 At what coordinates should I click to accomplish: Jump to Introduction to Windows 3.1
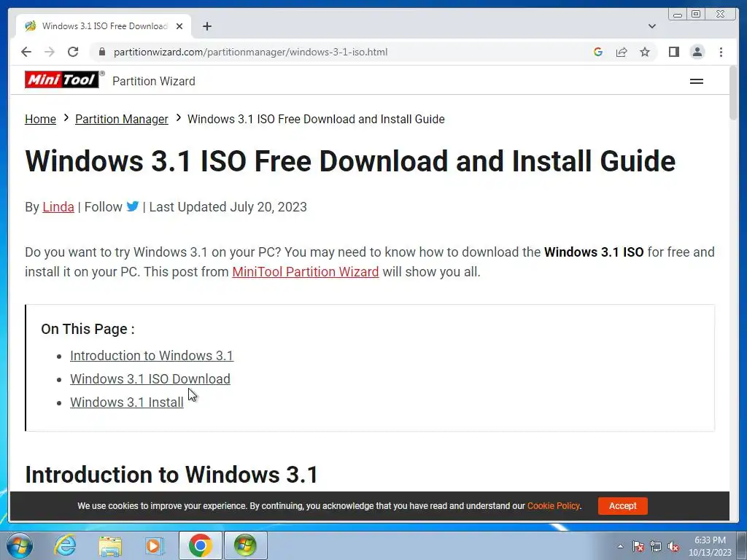click(x=152, y=356)
